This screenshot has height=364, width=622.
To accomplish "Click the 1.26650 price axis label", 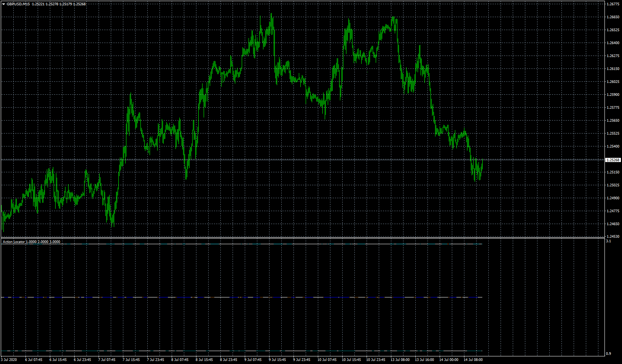I will point(613,17).
